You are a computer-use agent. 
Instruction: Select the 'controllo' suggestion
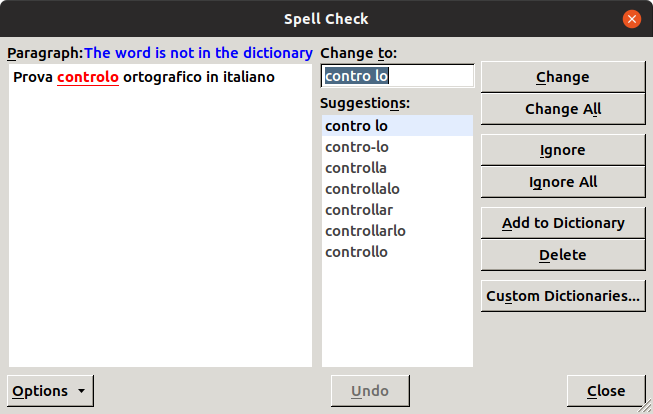(x=356, y=252)
